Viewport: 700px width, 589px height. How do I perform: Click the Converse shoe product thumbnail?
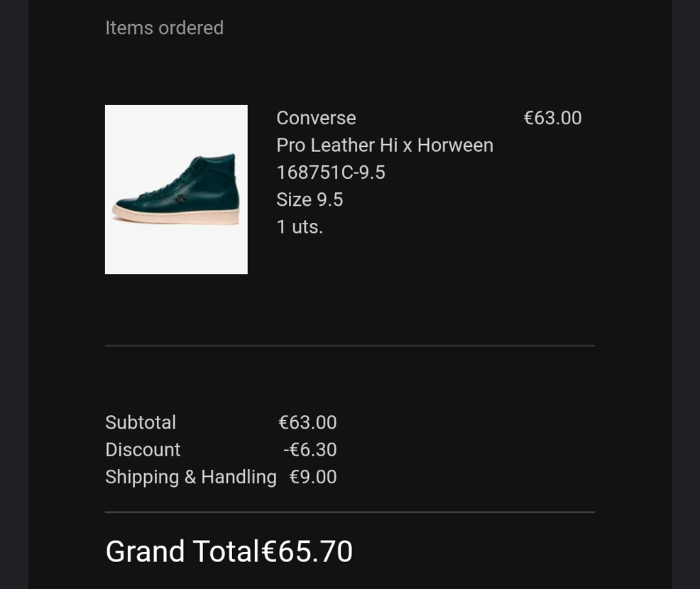tap(176, 189)
